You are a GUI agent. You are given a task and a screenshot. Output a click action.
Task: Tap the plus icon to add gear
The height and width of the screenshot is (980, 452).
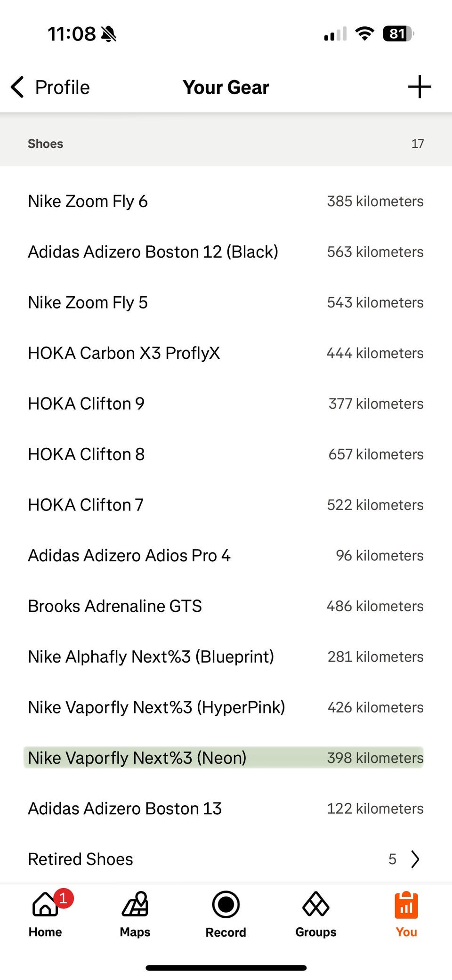(419, 87)
